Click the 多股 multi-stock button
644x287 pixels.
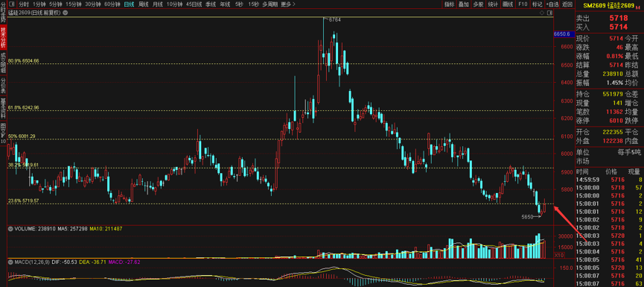[478, 4]
